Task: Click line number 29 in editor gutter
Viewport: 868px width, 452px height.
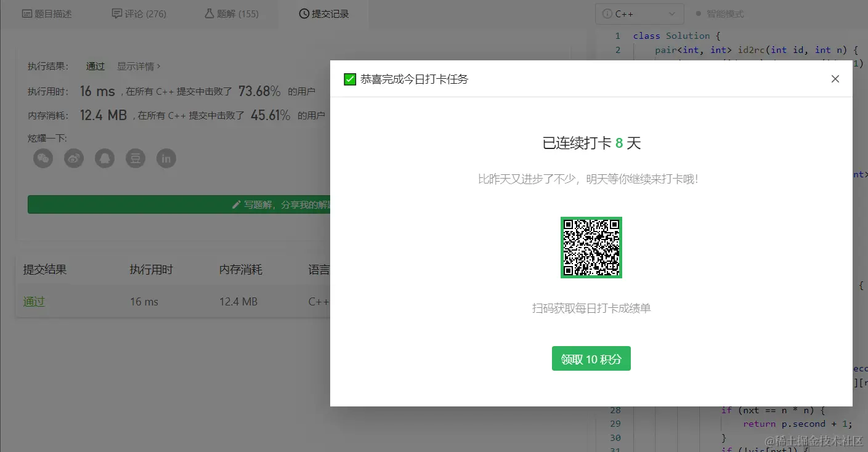Action: (x=615, y=424)
